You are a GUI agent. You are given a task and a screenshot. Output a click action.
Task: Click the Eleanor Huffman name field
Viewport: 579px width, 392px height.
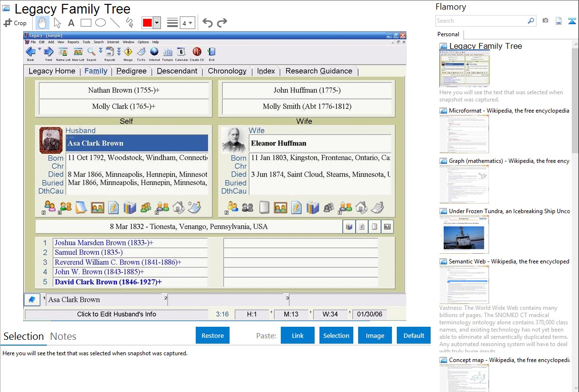click(320, 144)
